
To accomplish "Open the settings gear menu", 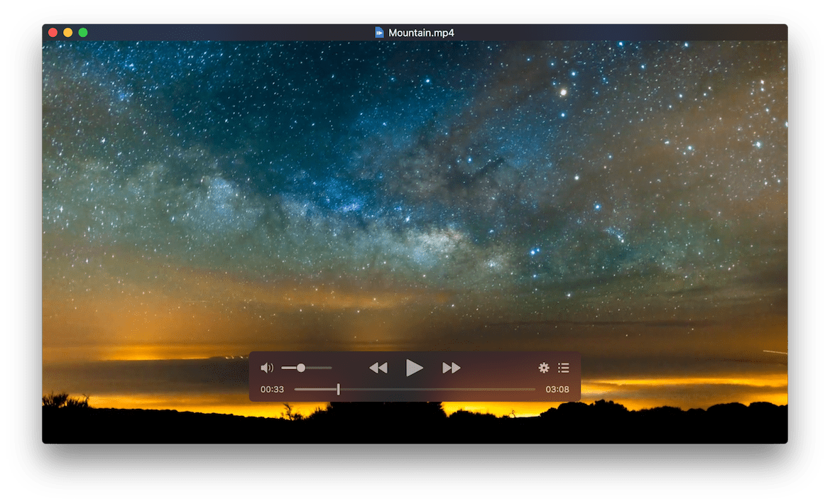I will [x=544, y=368].
